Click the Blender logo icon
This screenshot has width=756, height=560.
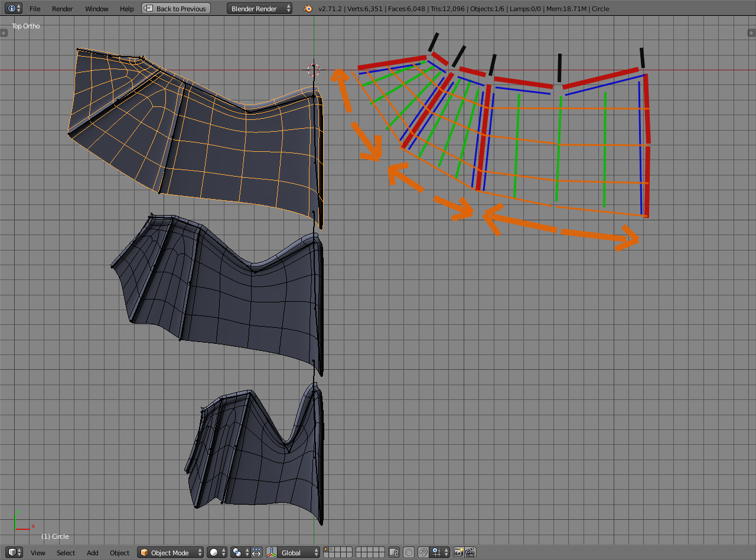click(308, 8)
